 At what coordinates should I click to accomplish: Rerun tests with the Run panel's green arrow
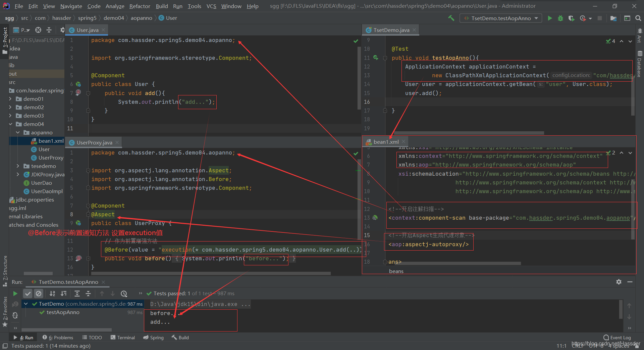(15, 294)
